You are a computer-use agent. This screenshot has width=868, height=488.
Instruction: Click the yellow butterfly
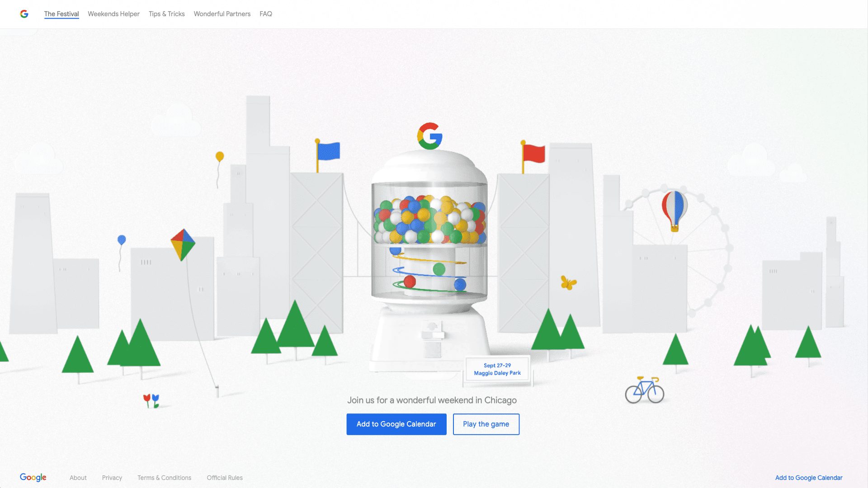coord(568,283)
